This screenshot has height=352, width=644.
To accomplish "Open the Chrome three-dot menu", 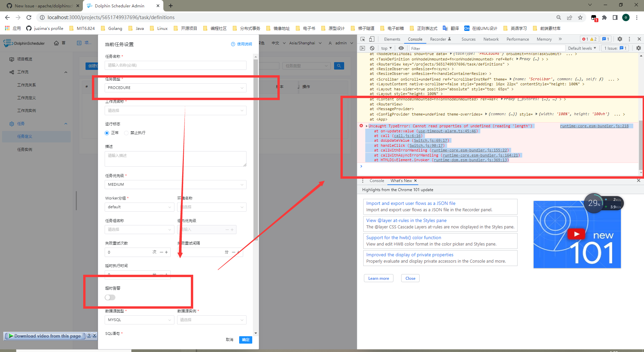I will (x=637, y=17).
